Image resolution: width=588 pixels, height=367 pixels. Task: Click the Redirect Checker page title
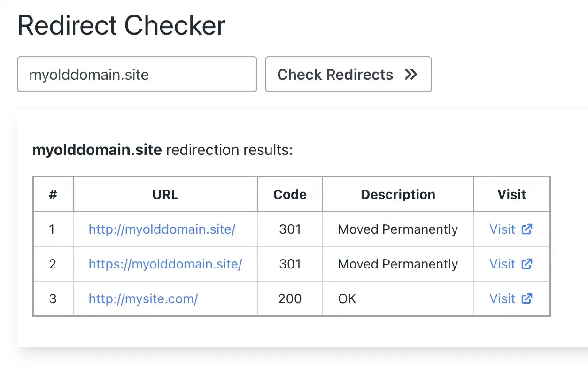coord(121,25)
